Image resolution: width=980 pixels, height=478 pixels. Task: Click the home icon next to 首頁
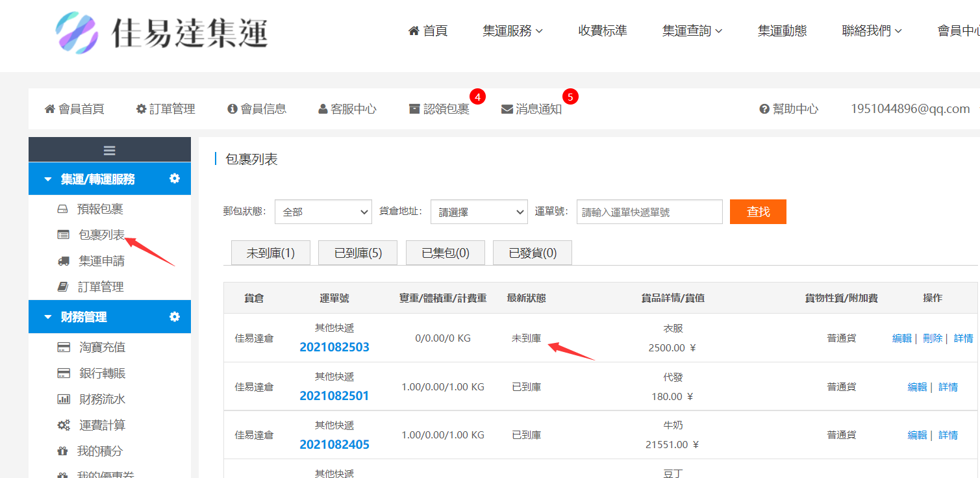414,31
